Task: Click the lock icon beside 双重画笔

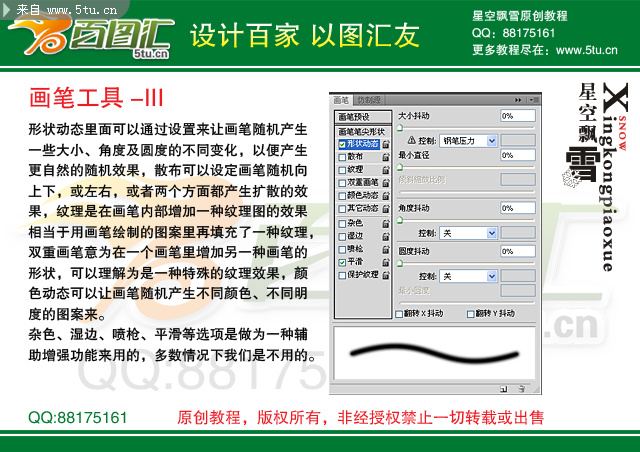Action: (x=387, y=183)
